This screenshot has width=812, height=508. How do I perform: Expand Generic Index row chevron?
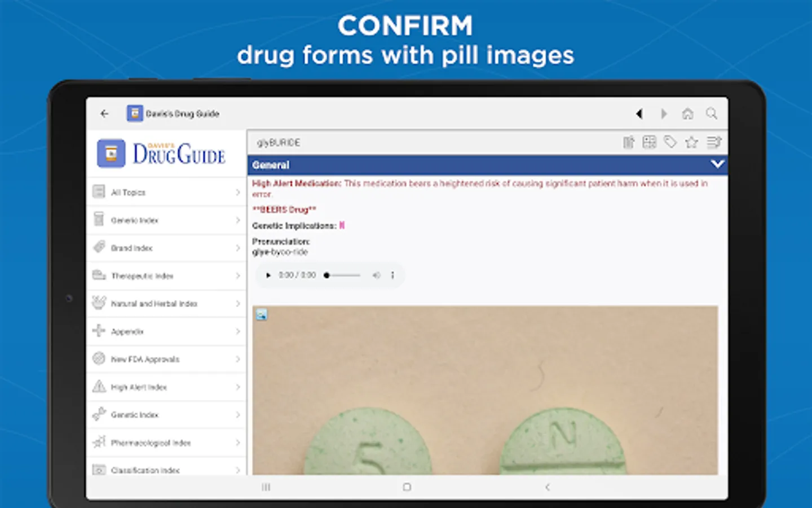tap(237, 220)
